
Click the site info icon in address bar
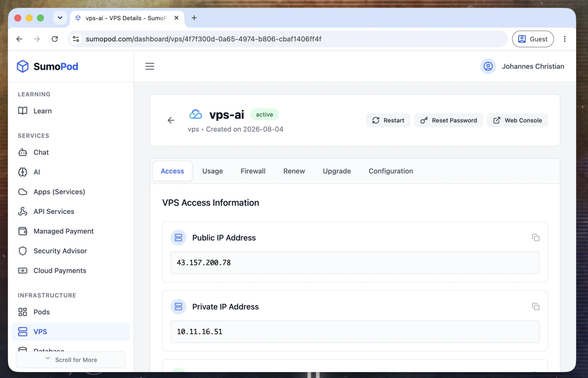[x=76, y=39]
